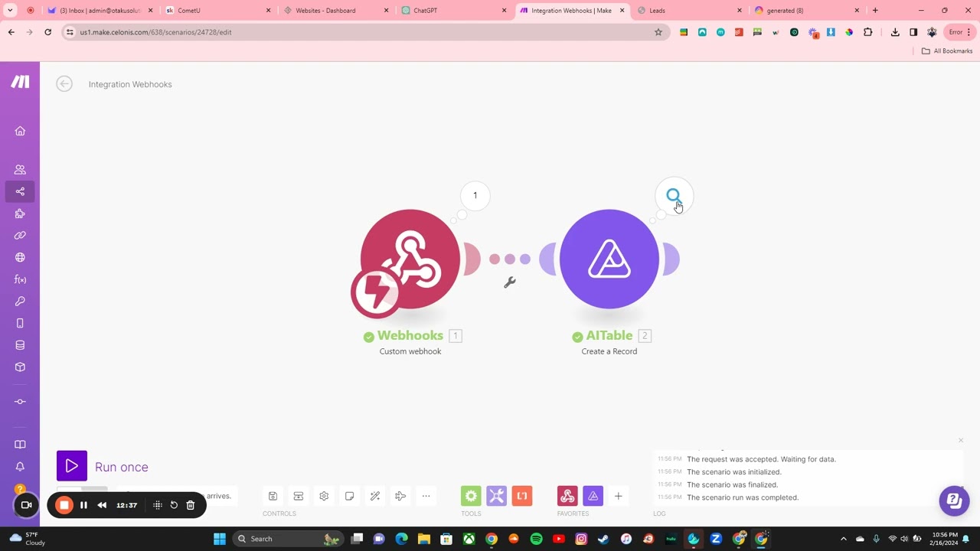Open the purple Tools wrench-screwdriver icon

(x=497, y=496)
